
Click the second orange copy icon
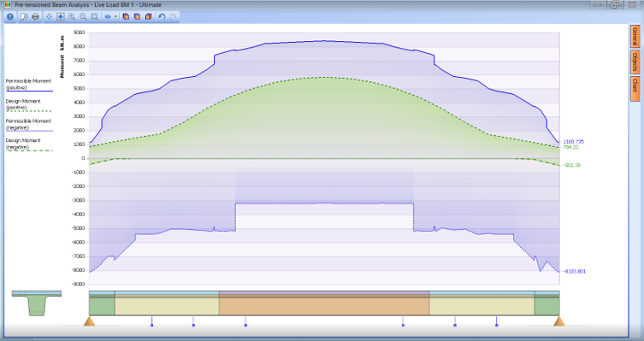pos(137,17)
